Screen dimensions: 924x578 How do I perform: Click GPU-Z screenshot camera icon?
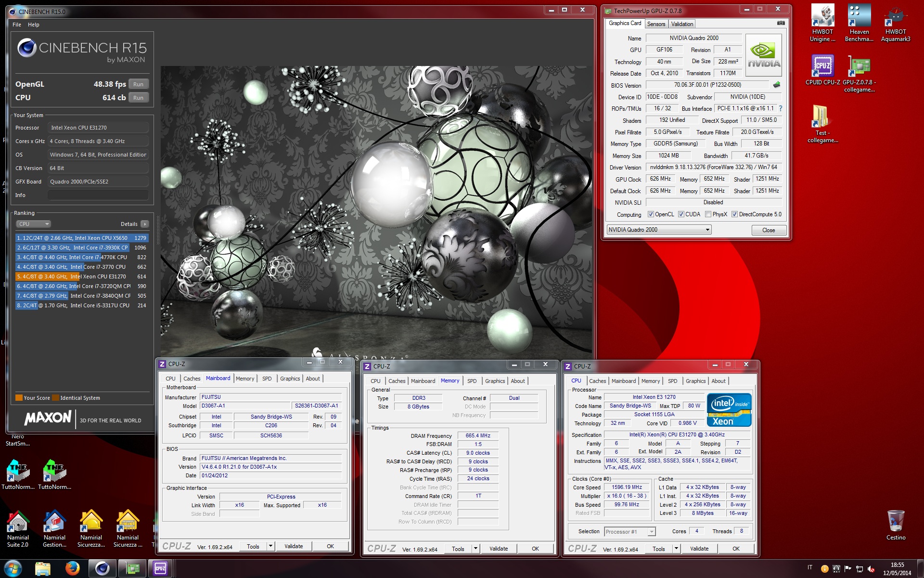(781, 23)
